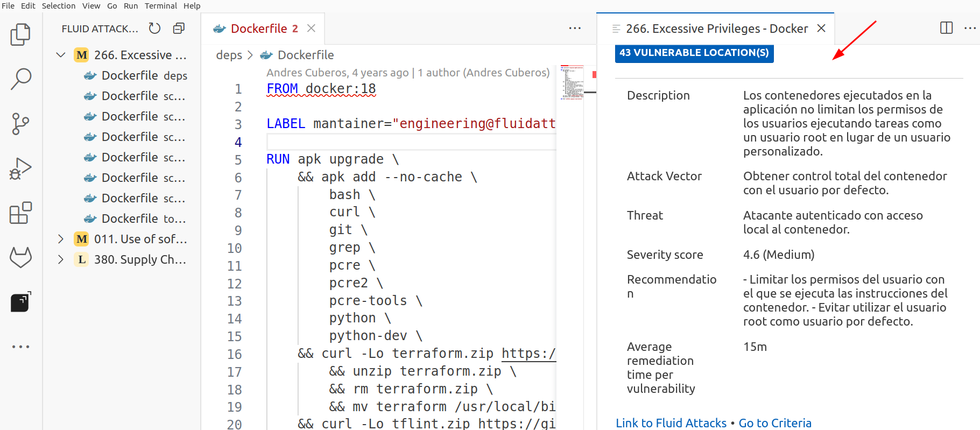This screenshot has height=430, width=980.
Task: Collapse the 266. Excessive finding node
Action: click(x=61, y=55)
